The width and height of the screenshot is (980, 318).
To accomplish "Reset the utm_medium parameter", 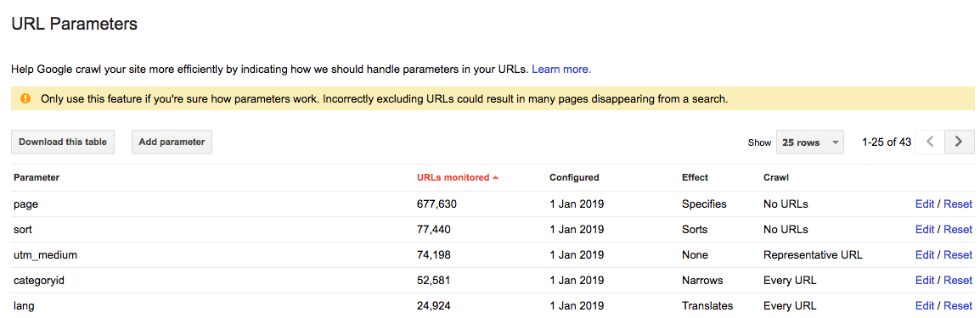I will 958,255.
